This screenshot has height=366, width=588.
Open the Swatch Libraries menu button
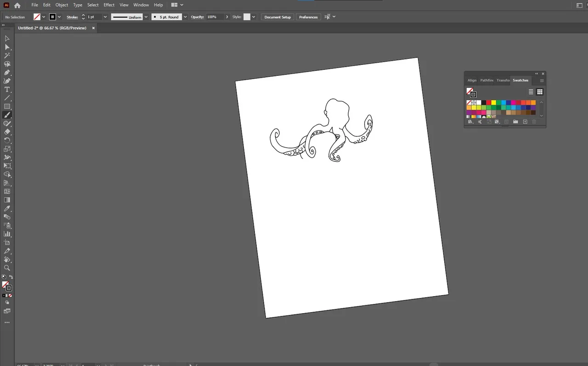click(470, 122)
